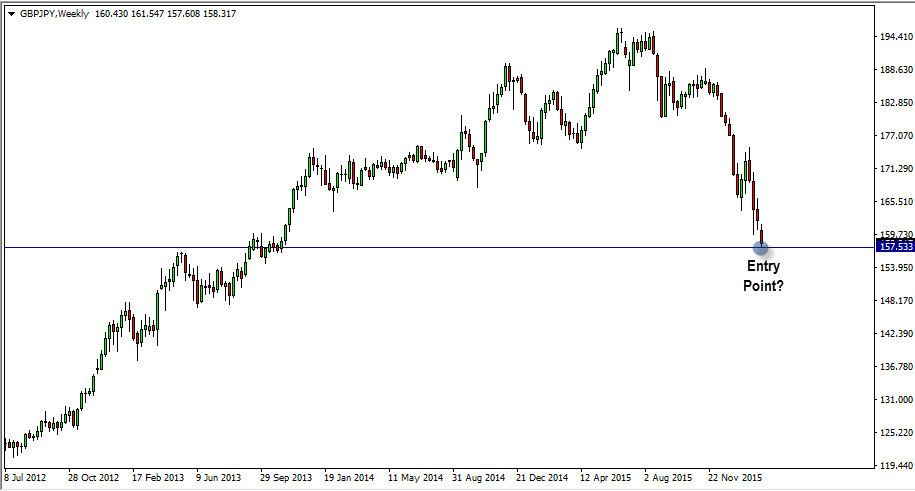Click the triangle arrow beside GBPJPY,Weekly
Viewport: 915px width, 491px height.
[11, 14]
